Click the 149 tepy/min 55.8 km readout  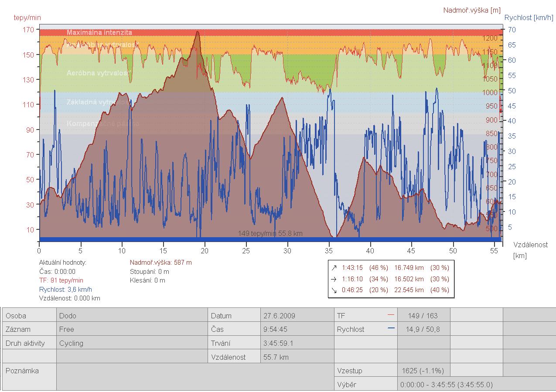270,233
